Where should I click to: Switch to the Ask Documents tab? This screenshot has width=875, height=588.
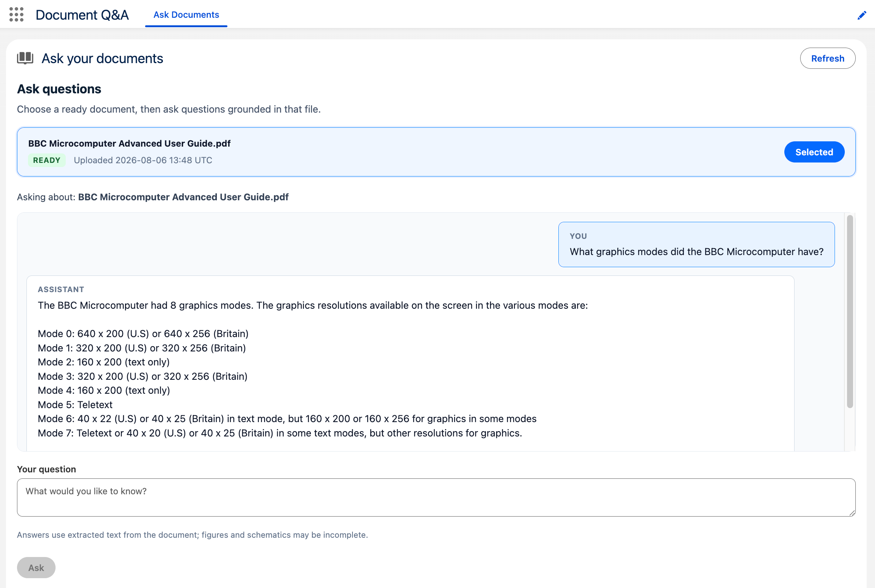[x=186, y=15]
